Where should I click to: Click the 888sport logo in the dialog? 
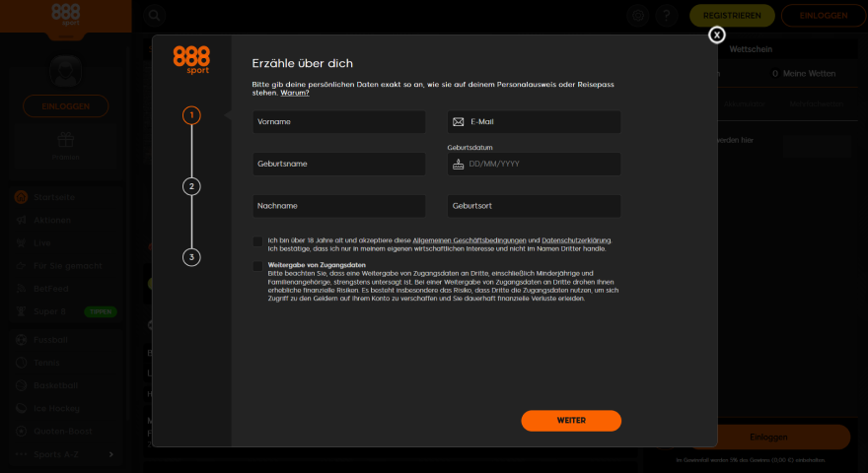pos(191,60)
